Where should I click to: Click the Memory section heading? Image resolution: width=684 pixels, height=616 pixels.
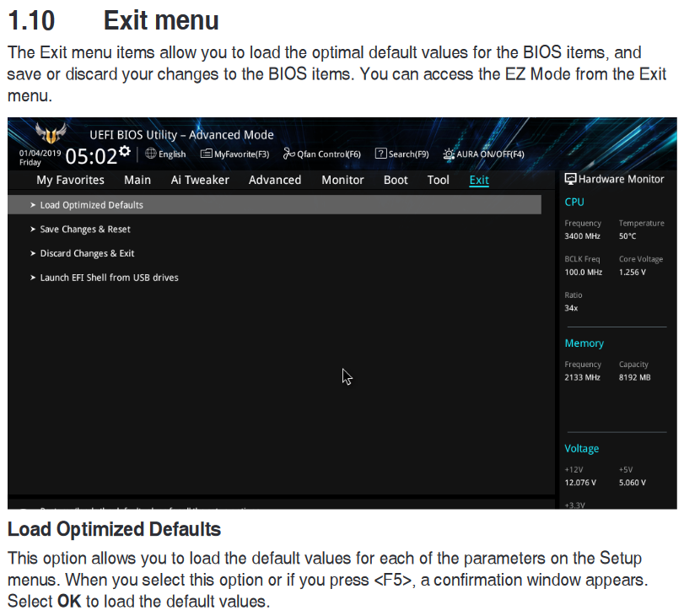coord(584,343)
